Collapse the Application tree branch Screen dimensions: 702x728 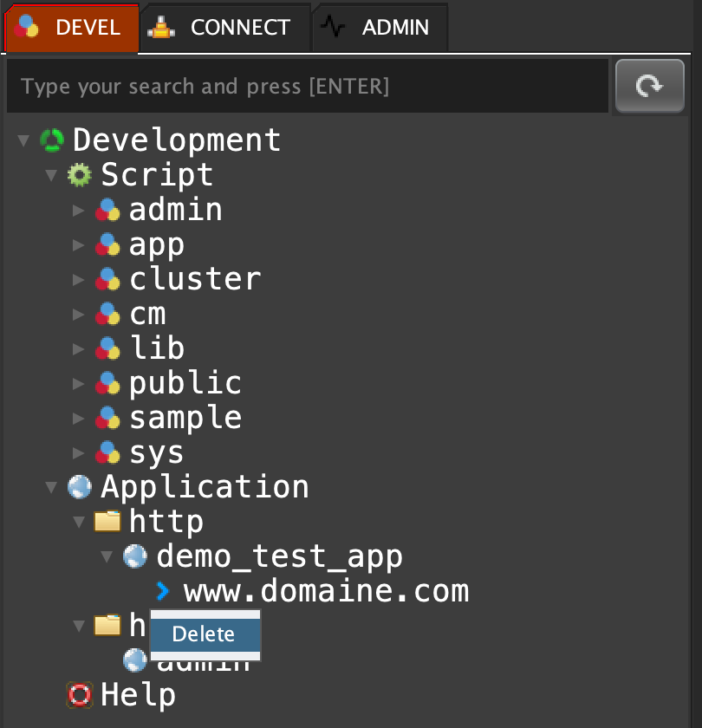51,487
